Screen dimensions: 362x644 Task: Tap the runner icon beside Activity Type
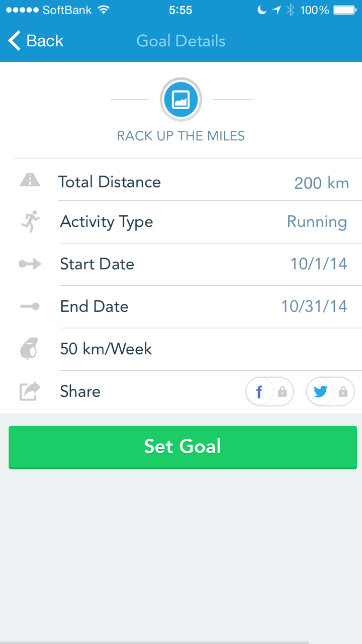(x=30, y=221)
